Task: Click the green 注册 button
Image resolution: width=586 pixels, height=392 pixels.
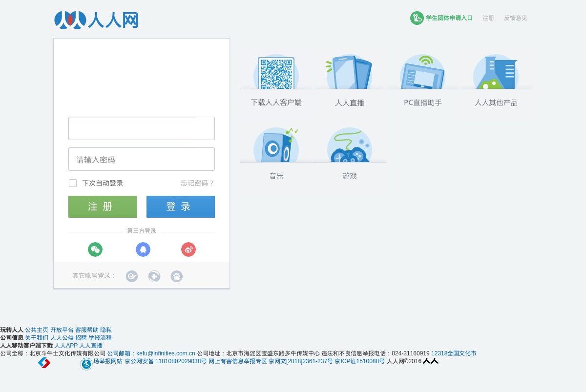Action: [x=103, y=207]
